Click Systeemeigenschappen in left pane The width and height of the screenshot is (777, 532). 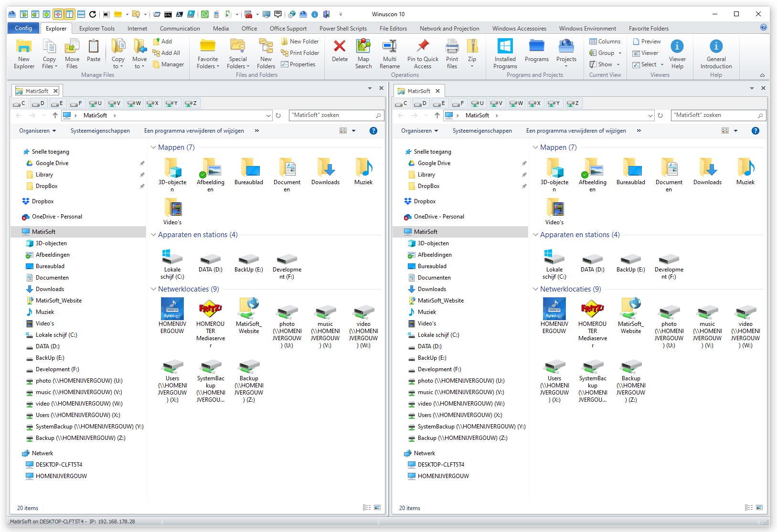(x=100, y=131)
